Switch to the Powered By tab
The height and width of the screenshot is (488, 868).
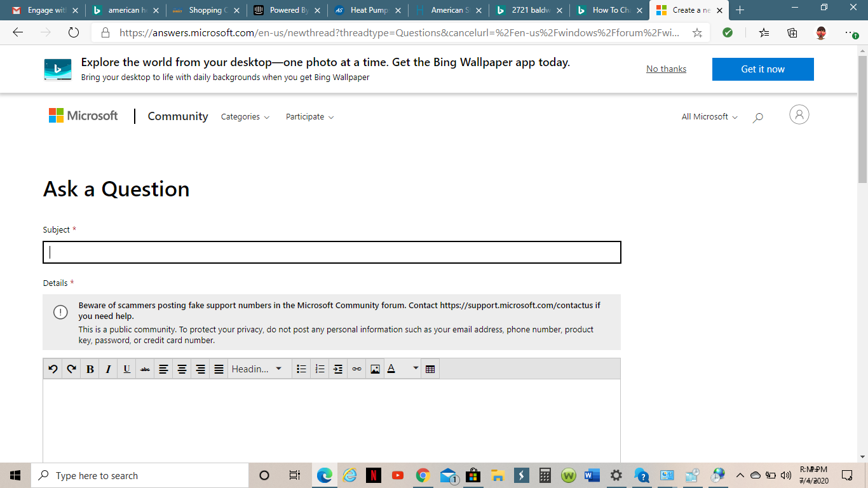click(x=286, y=10)
